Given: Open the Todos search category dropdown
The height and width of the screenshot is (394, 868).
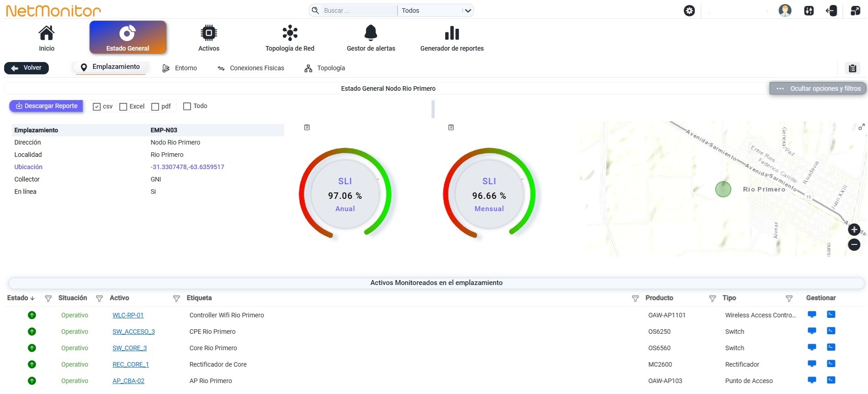Looking at the screenshot, I should coord(436,10).
